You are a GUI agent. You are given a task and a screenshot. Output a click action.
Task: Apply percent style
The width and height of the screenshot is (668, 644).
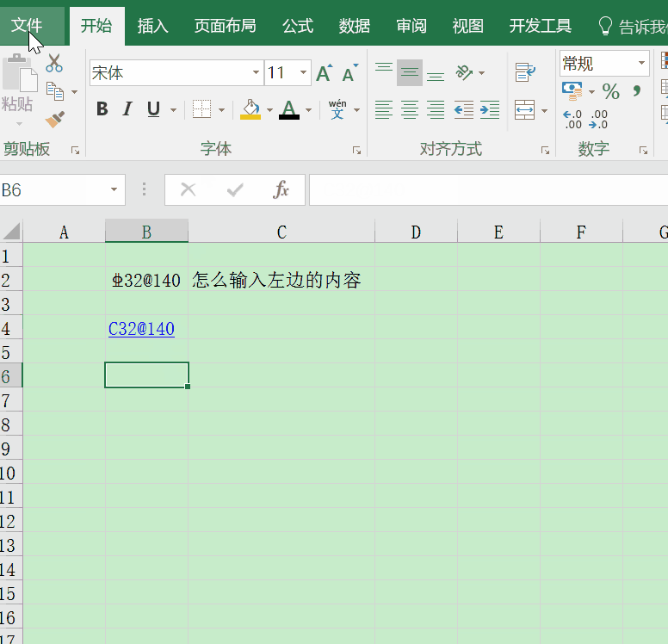coord(610,91)
